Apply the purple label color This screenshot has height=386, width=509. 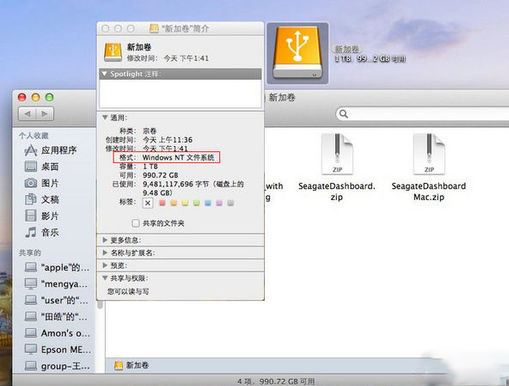(219, 203)
